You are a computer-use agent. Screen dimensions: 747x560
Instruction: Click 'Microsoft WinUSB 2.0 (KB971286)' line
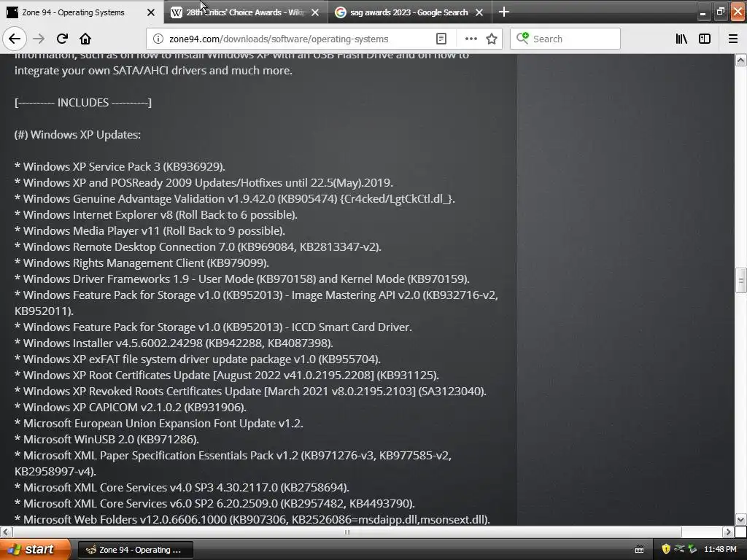107,440
